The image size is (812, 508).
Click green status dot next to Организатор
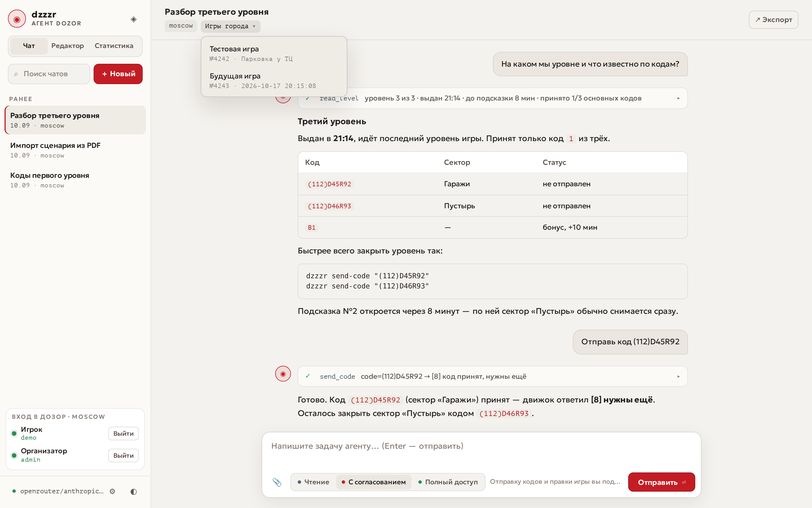pos(14,455)
